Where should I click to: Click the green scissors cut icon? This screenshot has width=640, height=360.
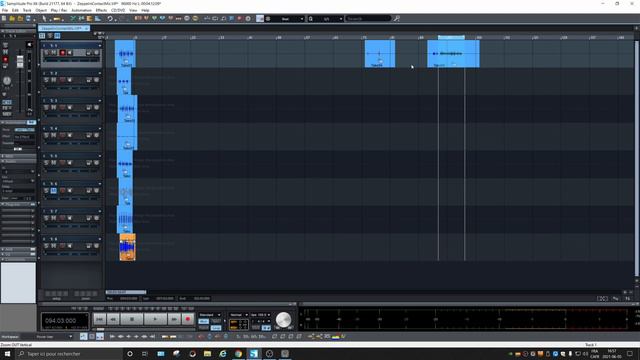73,18
